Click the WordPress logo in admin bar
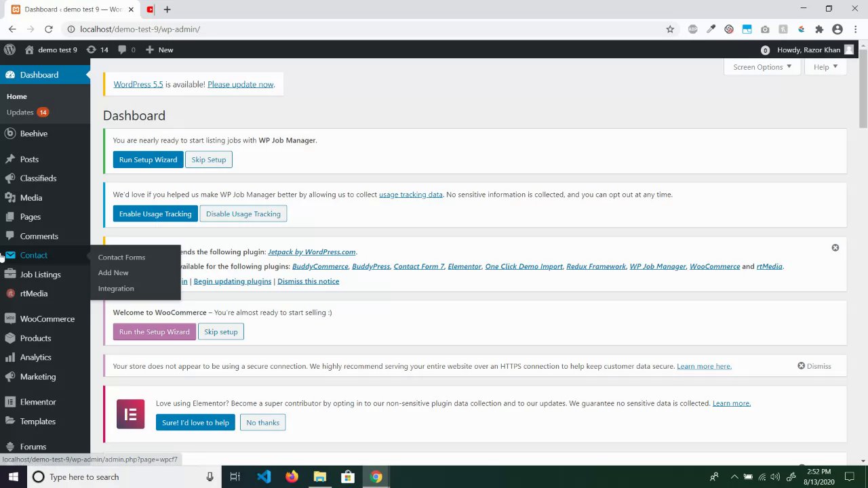The width and height of the screenshot is (868, 488). click(x=9, y=49)
